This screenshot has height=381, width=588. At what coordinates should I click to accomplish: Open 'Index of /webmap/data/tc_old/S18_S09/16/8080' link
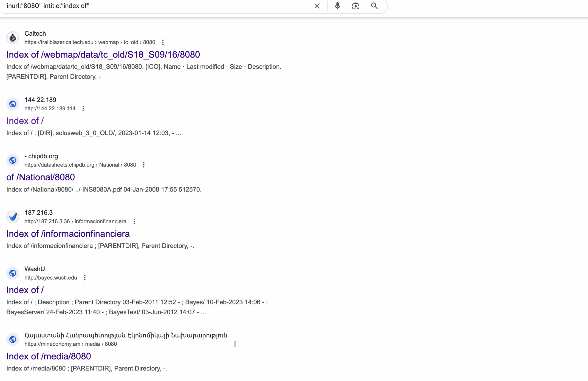tap(103, 55)
